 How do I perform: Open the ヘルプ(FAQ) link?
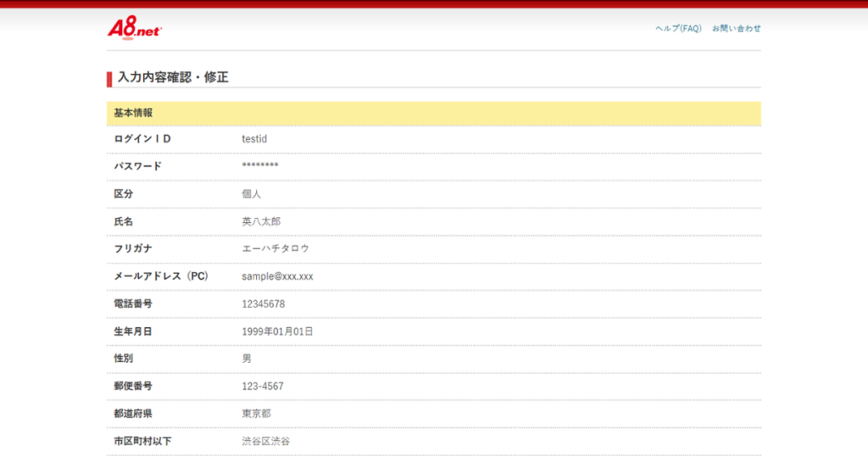(678, 29)
